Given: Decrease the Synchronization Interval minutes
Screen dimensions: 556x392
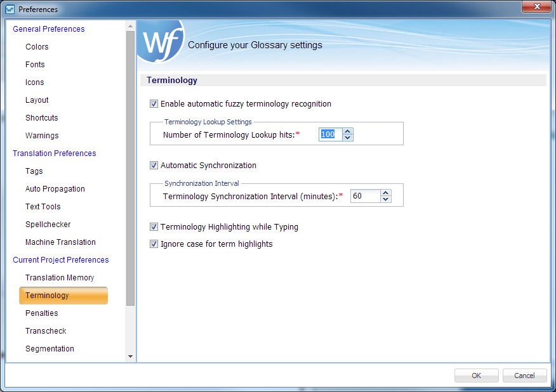Looking at the screenshot, I should (x=385, y=200).
